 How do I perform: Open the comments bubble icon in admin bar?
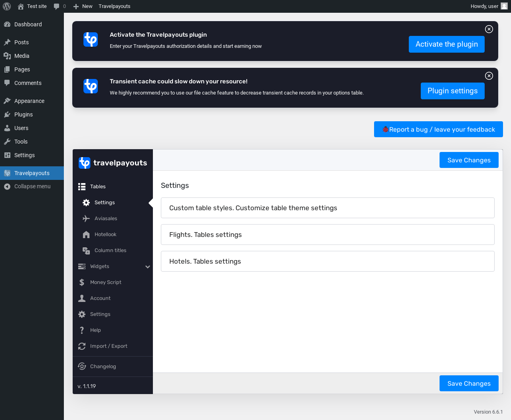57,6
